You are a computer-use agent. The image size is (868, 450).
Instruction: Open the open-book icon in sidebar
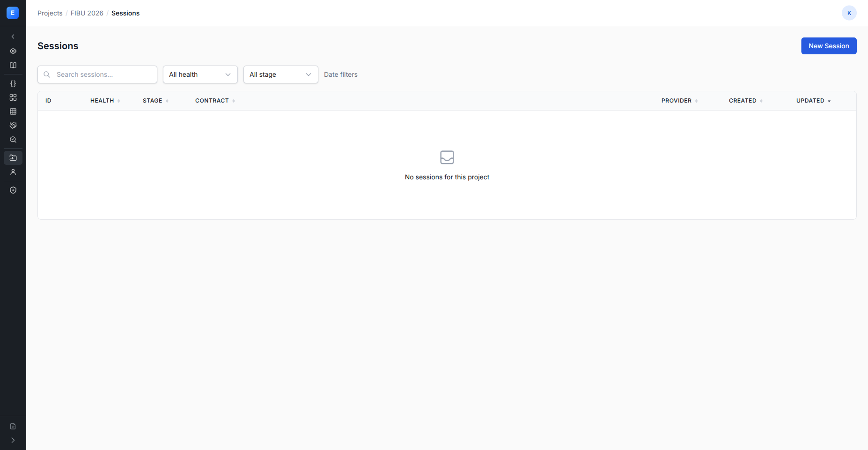[x=13, y=66]
